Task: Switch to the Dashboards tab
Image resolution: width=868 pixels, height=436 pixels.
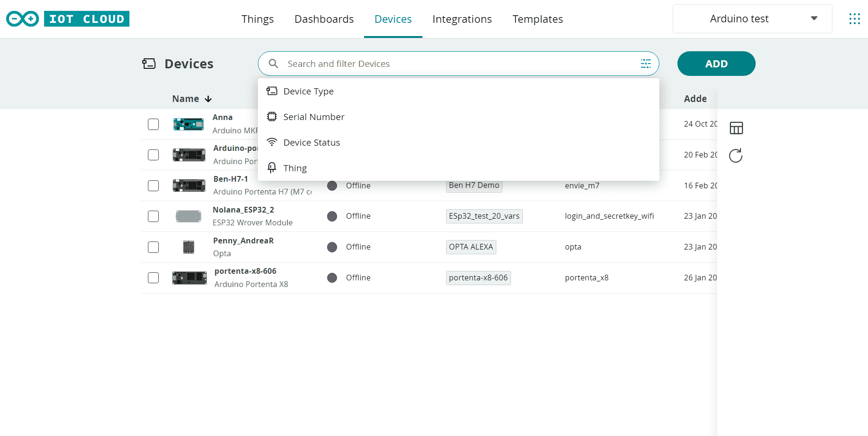Action: [324, 19]
